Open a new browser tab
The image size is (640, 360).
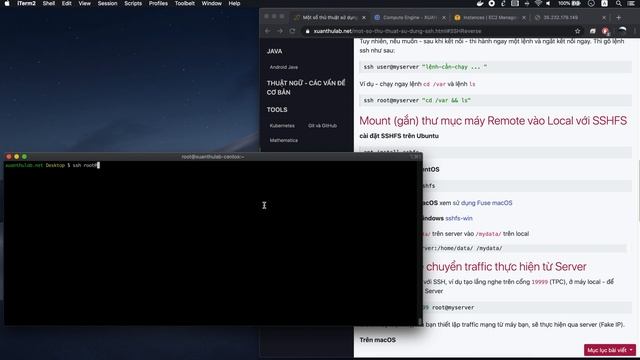click(618, 18)
